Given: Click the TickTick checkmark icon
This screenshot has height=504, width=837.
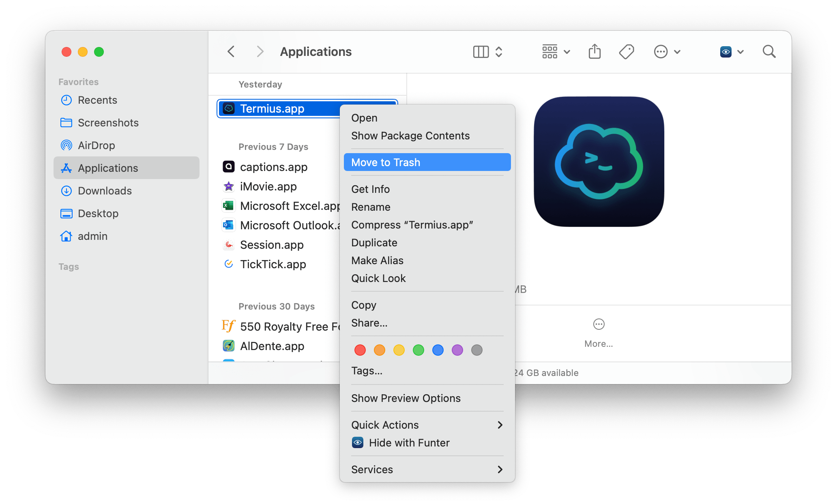Looking at the screenshot, I should pos(229,264).
